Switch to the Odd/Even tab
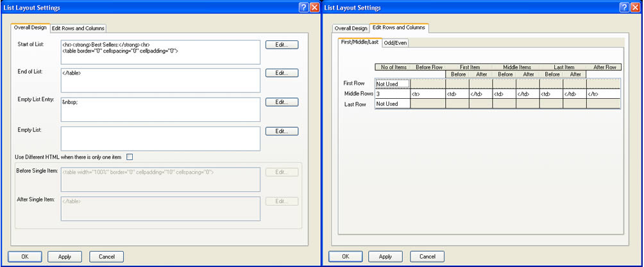 (x=396, y=42)
